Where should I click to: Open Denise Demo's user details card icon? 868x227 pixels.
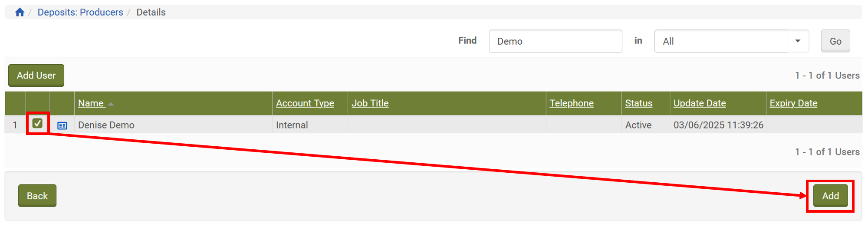[x=62, y=125]
